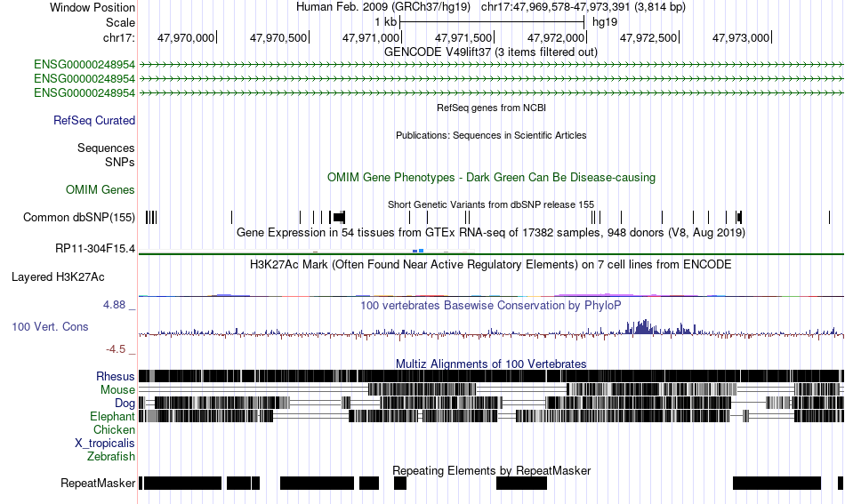This screenshot has height=504, width=845.
Task: Click the Dog species label
Action: point(125,404)
